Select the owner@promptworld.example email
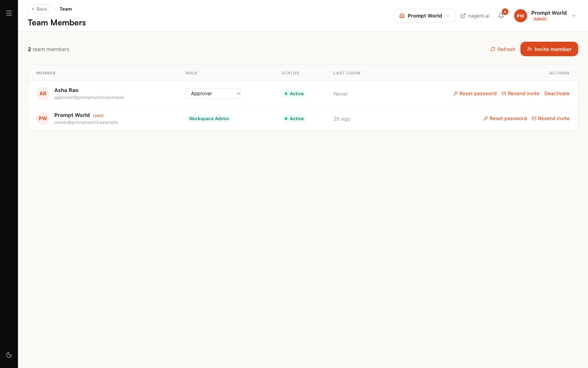The image size is (588, 368). (86, 123)
